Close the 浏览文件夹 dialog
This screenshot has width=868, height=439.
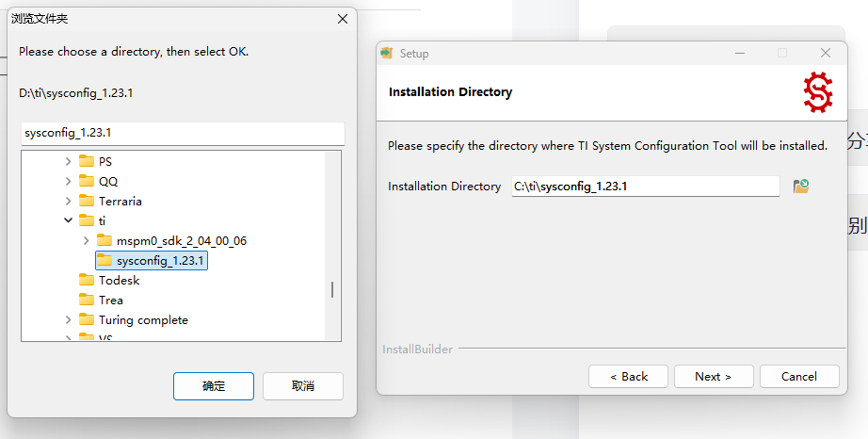point(343,19)
